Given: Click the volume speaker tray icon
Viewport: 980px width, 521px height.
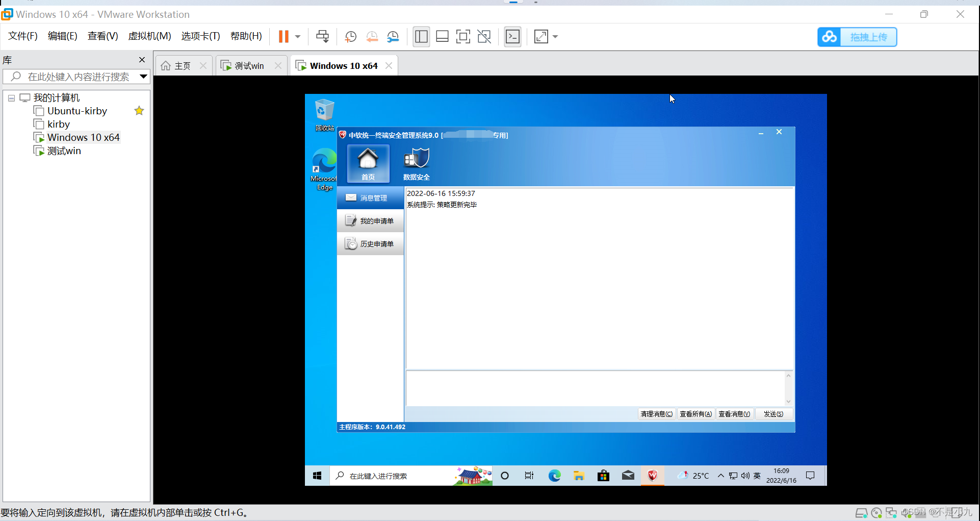Looking at the screenshot, I should pyautogui.click(x=745, y=476).
